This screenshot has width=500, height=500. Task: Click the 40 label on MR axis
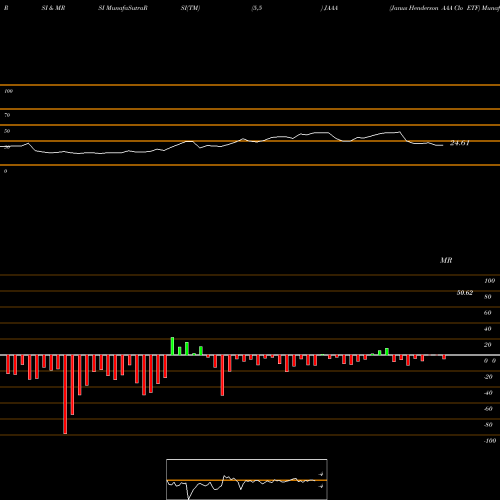coord(488,329)
